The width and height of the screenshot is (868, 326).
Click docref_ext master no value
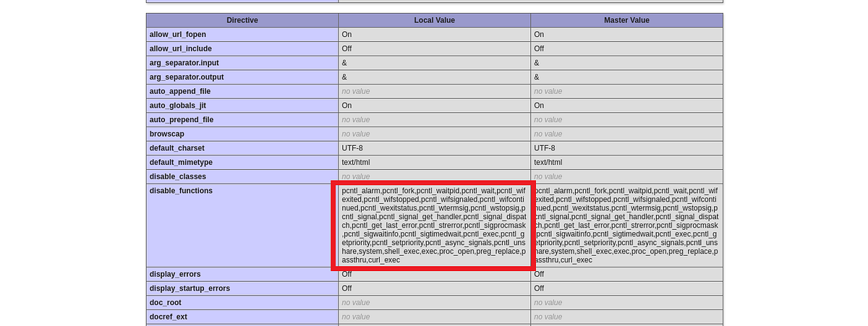pyautogui.click(x=548, y=317)
